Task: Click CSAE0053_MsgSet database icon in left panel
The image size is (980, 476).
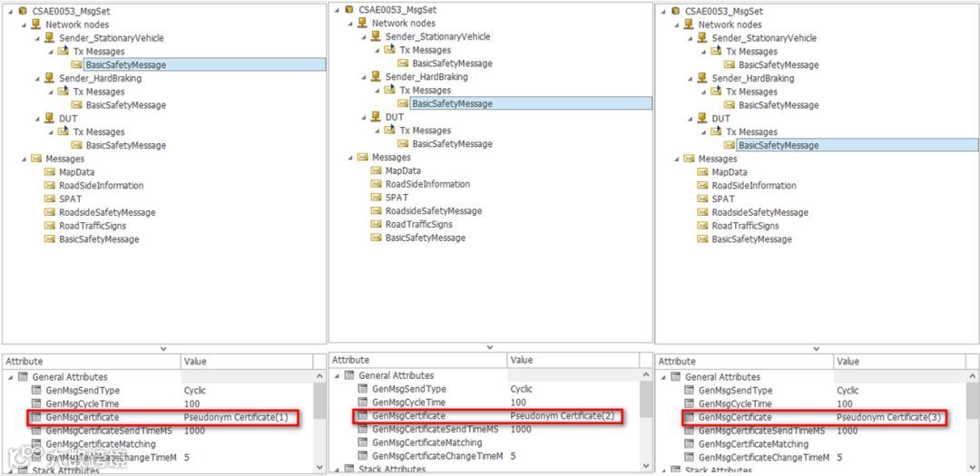Action: click(22, 11)
